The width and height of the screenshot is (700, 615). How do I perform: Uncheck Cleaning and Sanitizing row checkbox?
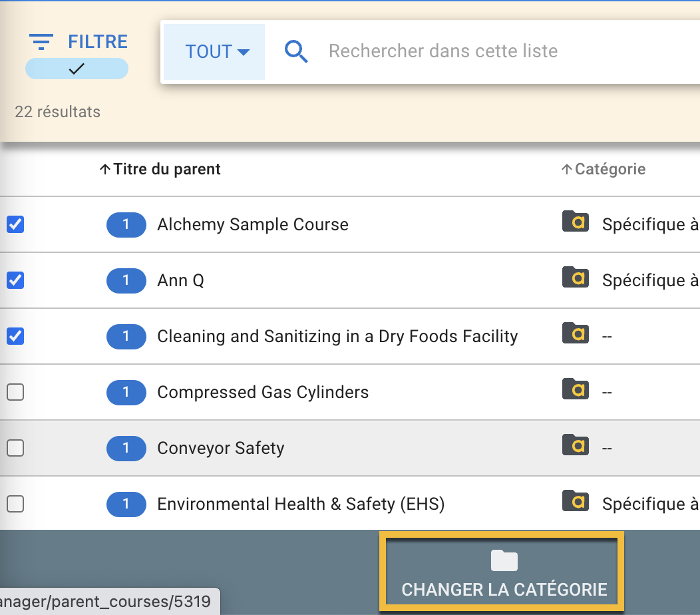(15, 336)
